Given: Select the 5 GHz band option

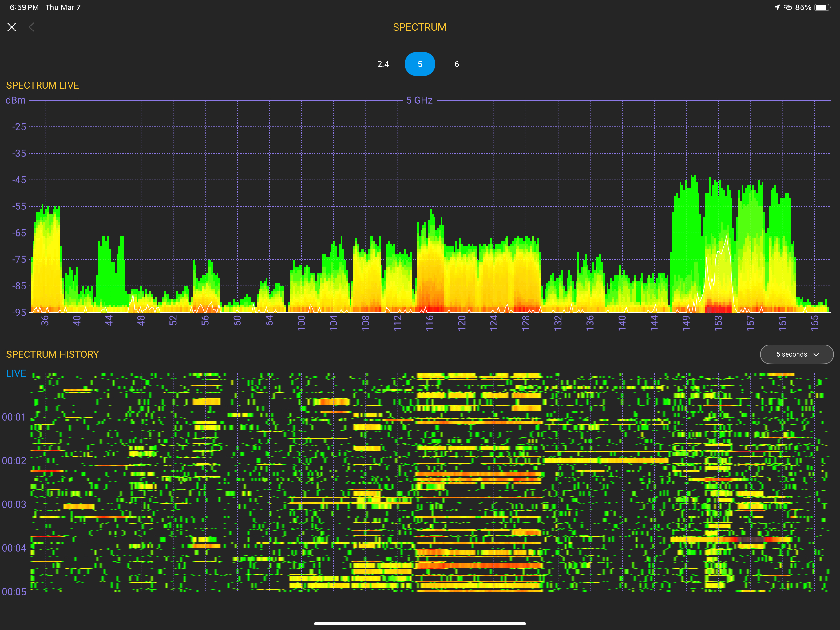Looking at the screenshot, I should click(420, 64).
